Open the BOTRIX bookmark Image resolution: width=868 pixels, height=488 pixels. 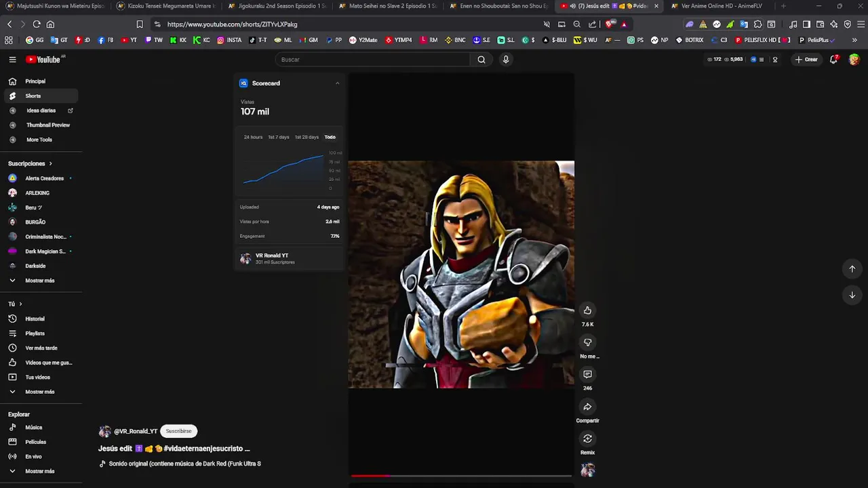(690, 40)
